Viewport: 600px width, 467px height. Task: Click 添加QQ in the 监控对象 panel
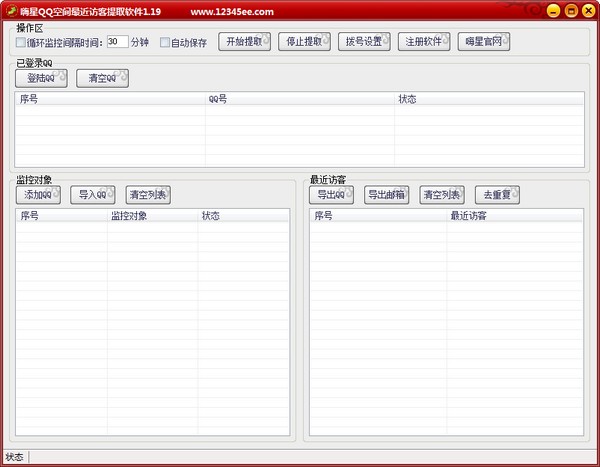38,194
